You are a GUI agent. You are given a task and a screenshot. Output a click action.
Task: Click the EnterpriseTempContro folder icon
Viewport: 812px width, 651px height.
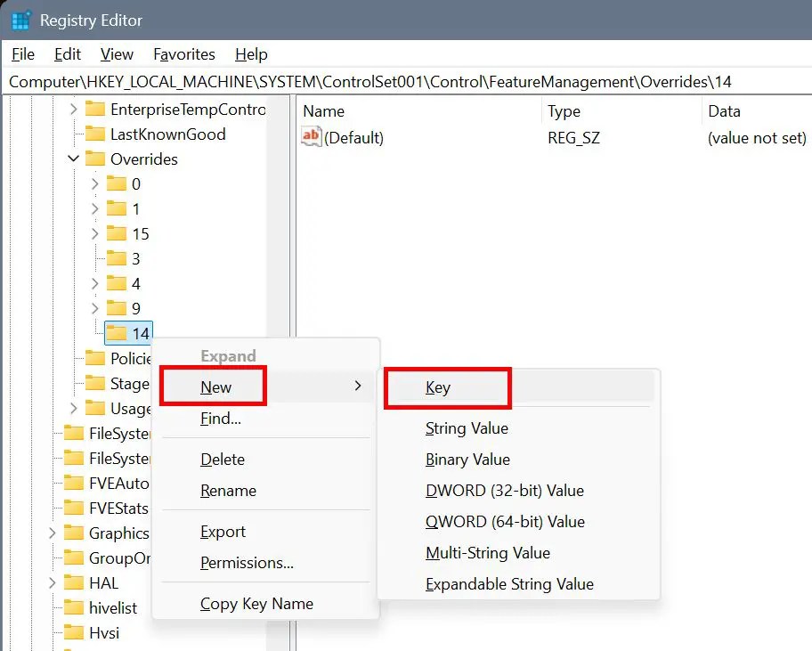coord(94,109)
